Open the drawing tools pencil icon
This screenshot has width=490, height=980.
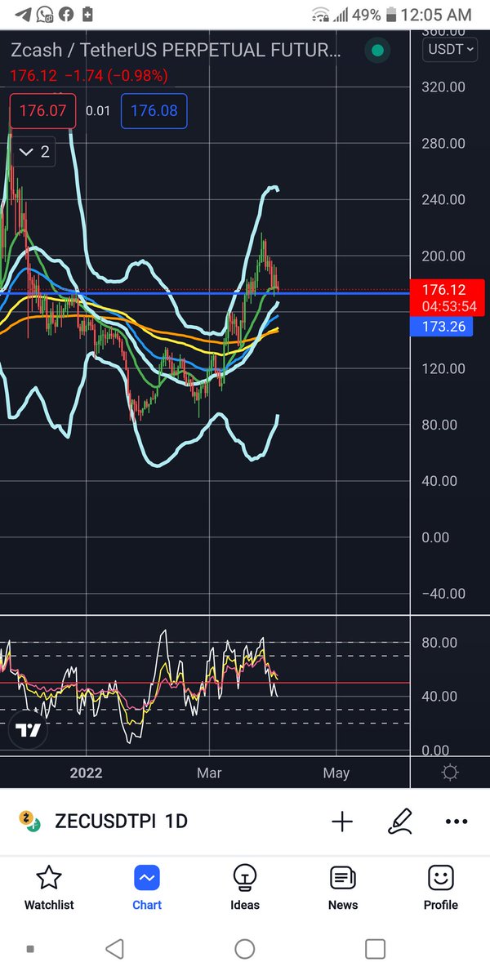pos(400,821)
